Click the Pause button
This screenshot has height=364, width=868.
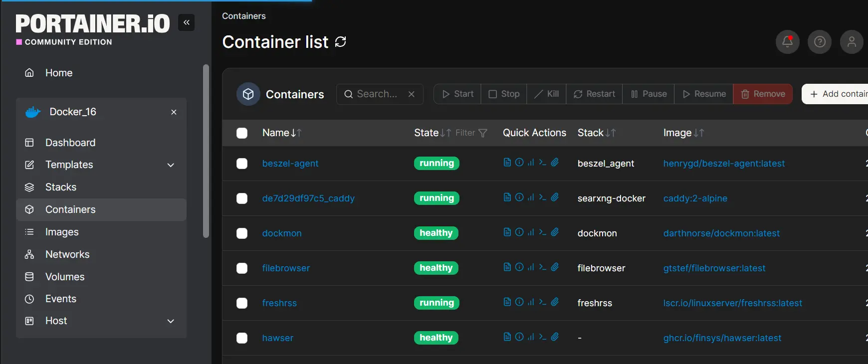[649, 94]
